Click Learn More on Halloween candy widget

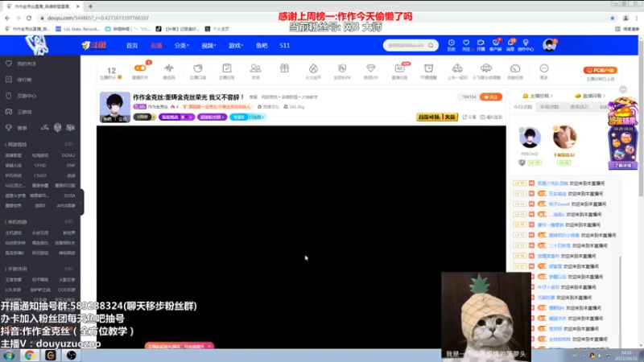pos(622,166)
